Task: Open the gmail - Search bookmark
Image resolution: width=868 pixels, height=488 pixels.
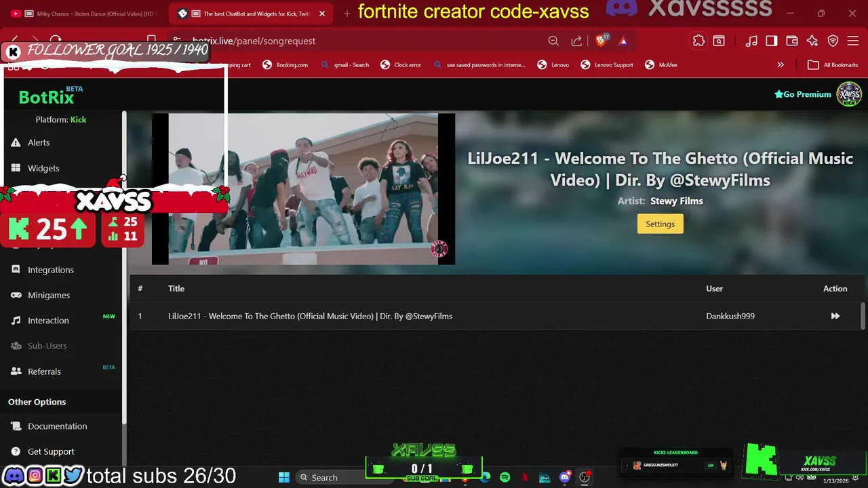Action: tap(345, 65)
